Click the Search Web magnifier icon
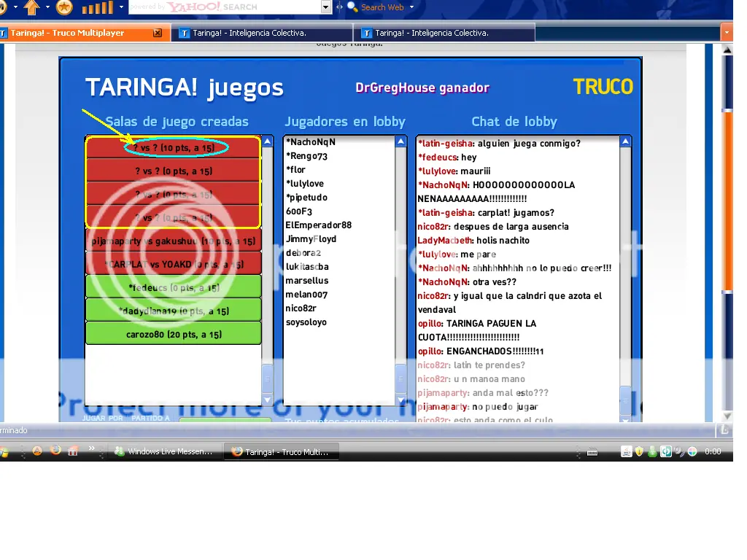Screen dimensions: 747x560 [352, 7]
